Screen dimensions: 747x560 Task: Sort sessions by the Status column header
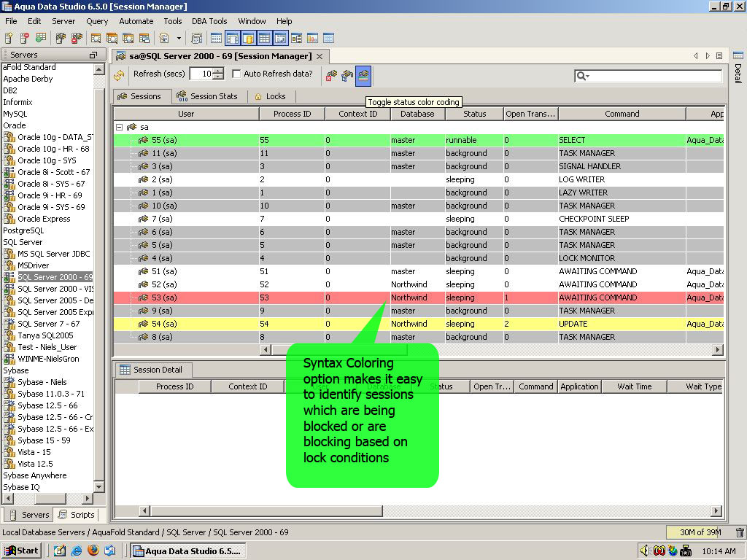coord(474,114)
